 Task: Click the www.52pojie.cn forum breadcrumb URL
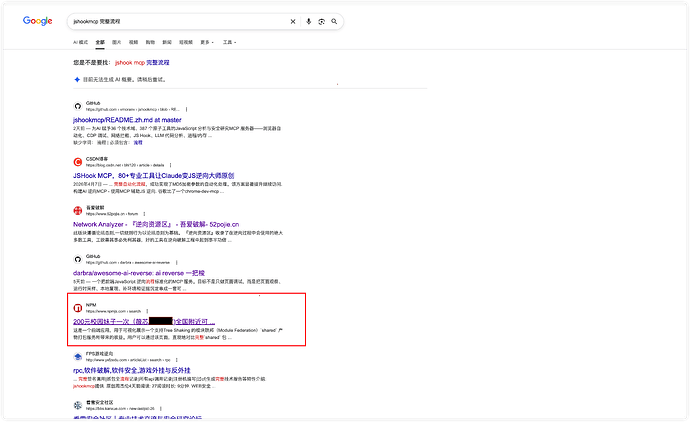point(112,214)
